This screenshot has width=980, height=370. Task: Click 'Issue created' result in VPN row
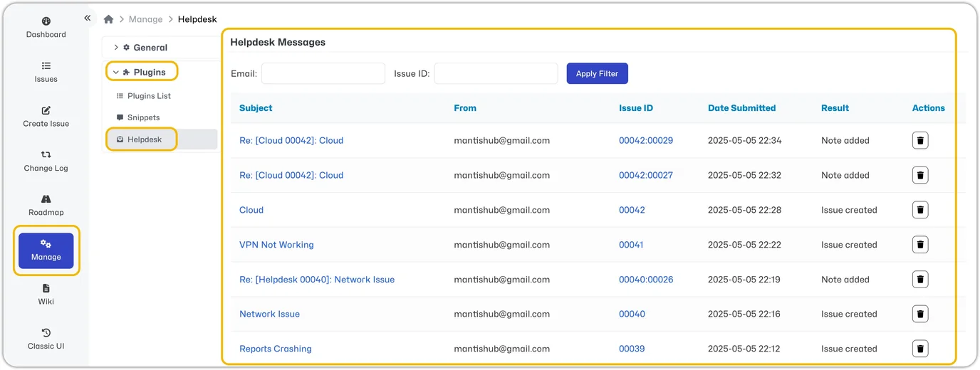click(x=849, y=245)
